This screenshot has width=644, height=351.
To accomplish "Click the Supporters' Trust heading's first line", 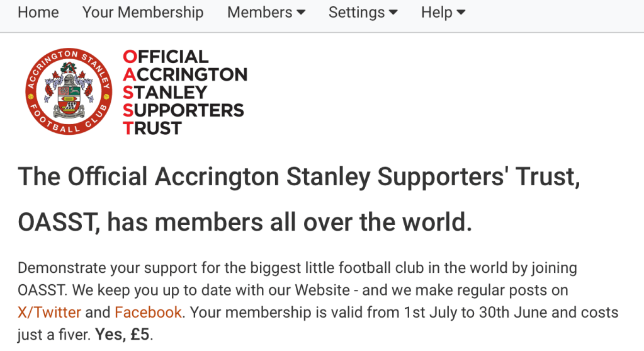I will (298, 178).
